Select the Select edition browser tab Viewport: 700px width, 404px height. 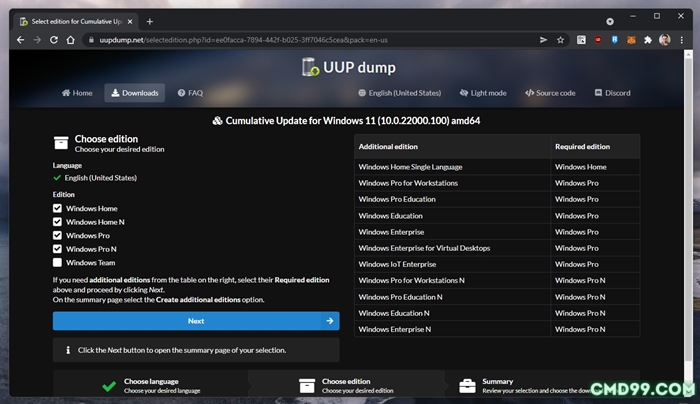click(x=76, y=21)
